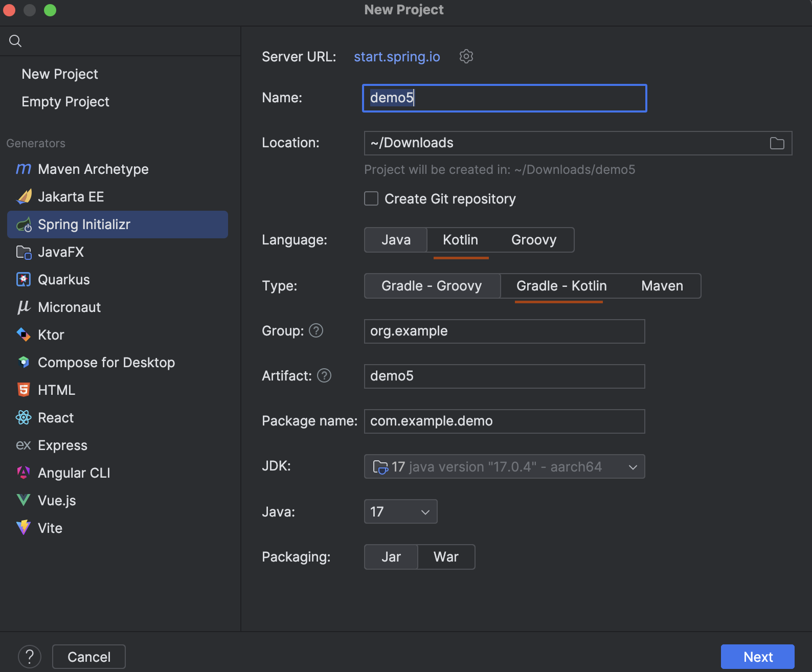Click the JDK folder icon in the dropdown
This screenshot has width=812, height=672.
[380, 467]
